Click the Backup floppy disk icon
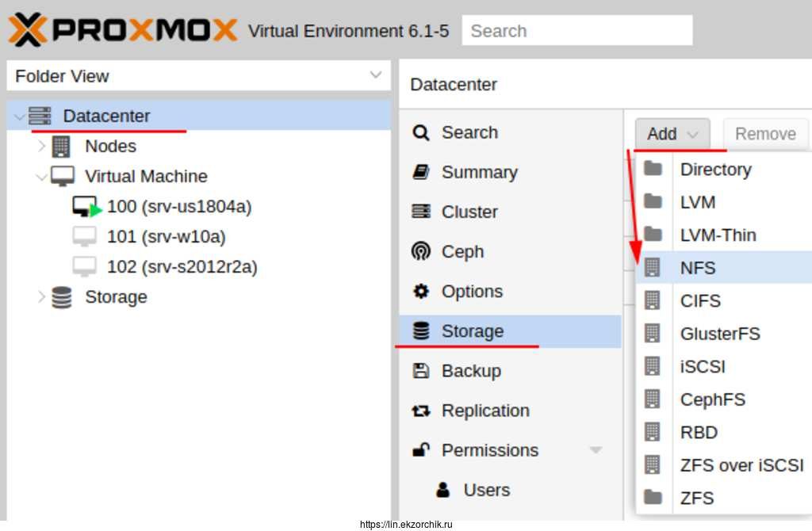Viewport: 812px width, 531px height. point(421,371)
